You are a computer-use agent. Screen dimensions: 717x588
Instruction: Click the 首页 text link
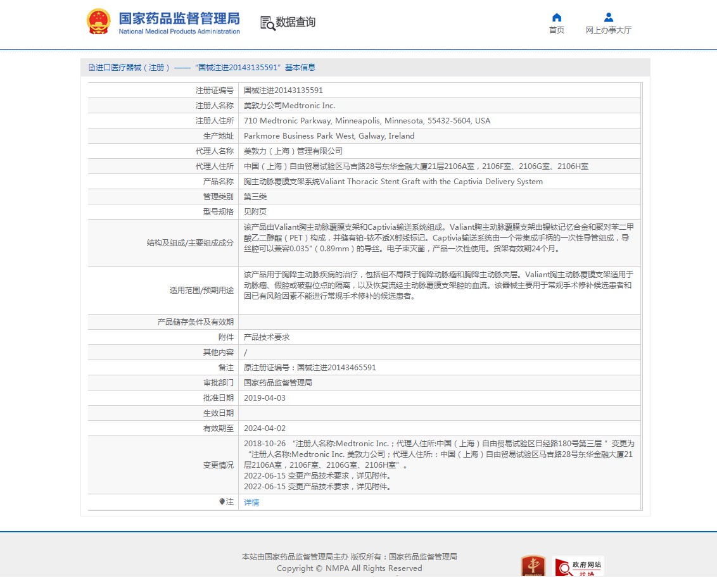557,30
